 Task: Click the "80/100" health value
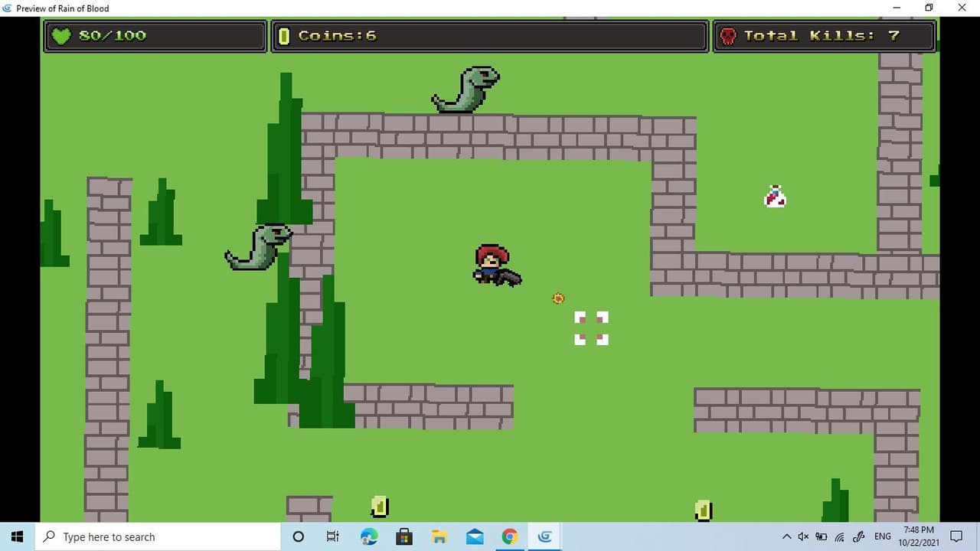113,36
